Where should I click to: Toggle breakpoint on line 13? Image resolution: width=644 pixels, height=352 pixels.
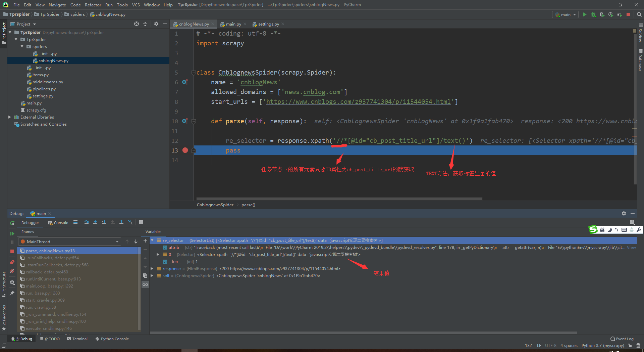(x=185, y=150)
